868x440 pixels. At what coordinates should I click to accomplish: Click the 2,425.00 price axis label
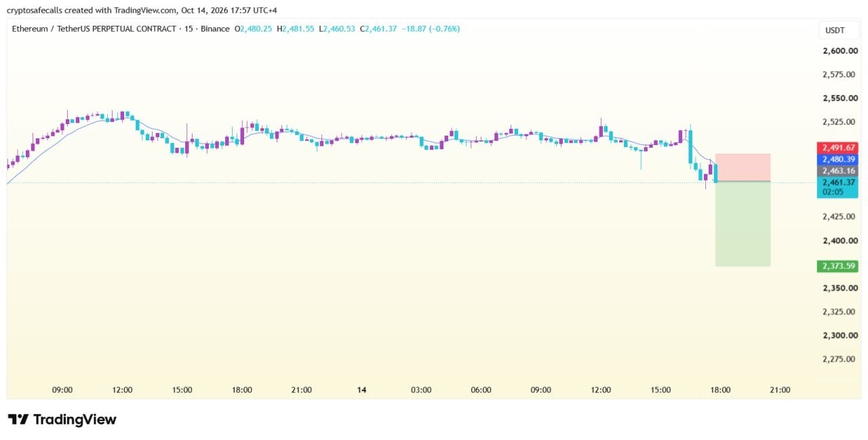pyautogui.click(x=838, y=217)
